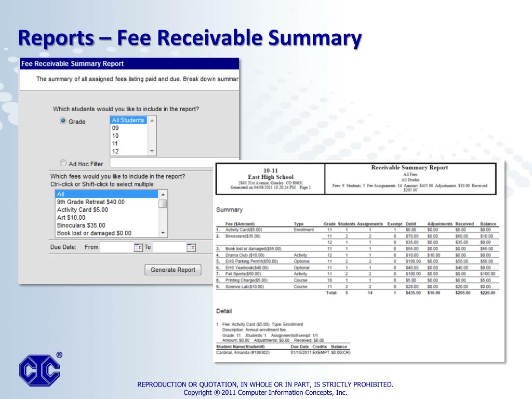This screenshot has width=532, height=399.
Task: Click the Receivable Summary Report heading
Action: tap(409, 168)
